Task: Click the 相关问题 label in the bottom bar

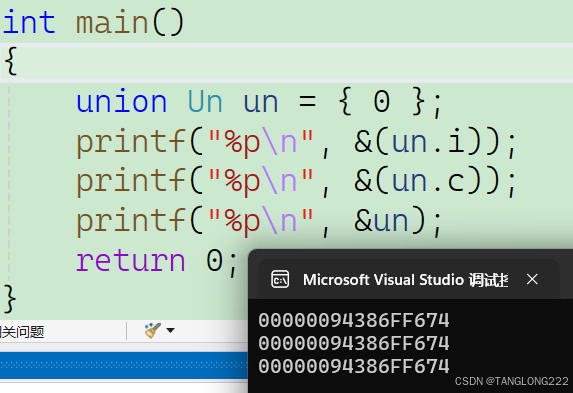Action: [22, 332]
